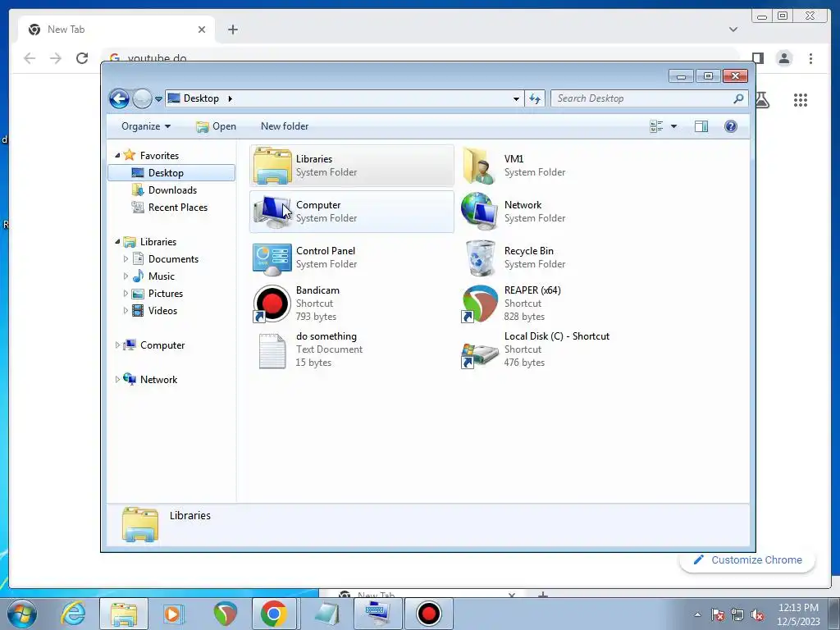Select the Local Disk (C) shortcut icon
840x630 pixels.
[x=479, y=354]
